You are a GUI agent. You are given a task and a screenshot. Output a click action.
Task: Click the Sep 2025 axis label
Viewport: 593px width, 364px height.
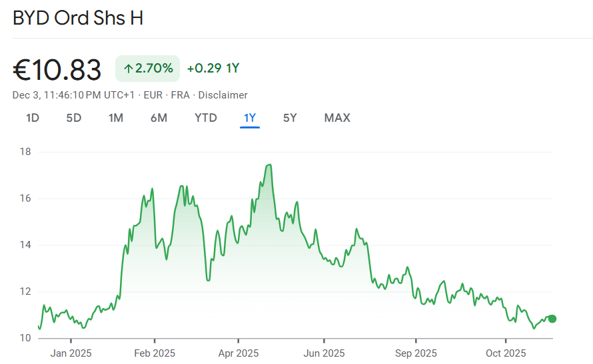point(416,353)
